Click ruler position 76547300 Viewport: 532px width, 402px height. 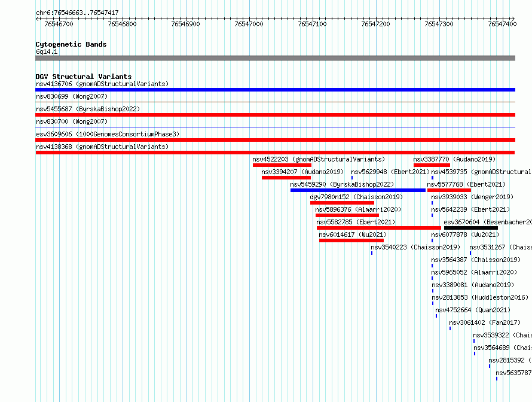click(x=439, y=24)
